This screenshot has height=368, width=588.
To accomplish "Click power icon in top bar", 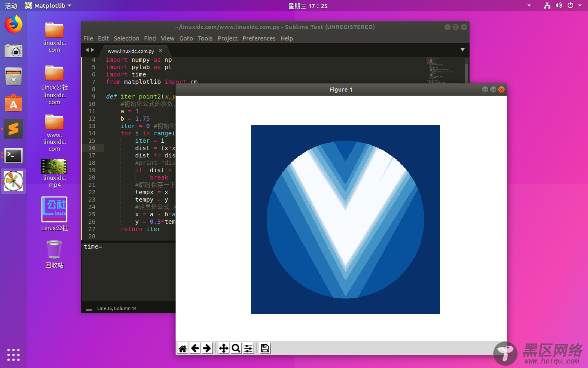I will [570, 6].
